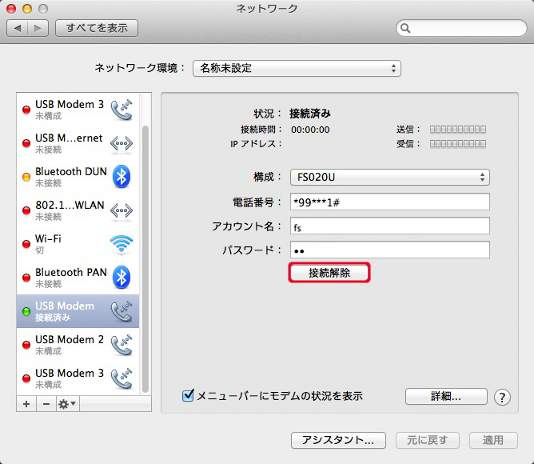Select bottom USB Modem 3 service
The height and width of the screenshot is (464, 534).
click(x=78, y=378)
